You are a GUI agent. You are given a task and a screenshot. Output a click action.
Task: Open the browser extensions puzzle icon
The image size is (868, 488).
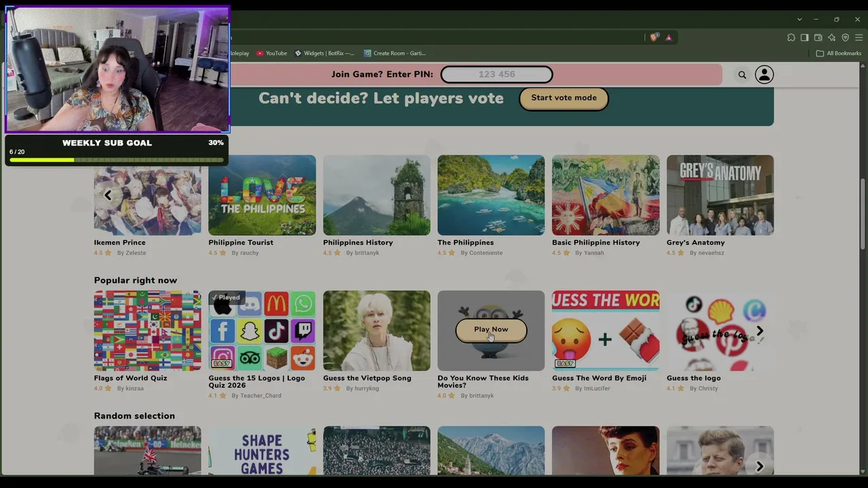pyautogui.click(x=791, y=37)
